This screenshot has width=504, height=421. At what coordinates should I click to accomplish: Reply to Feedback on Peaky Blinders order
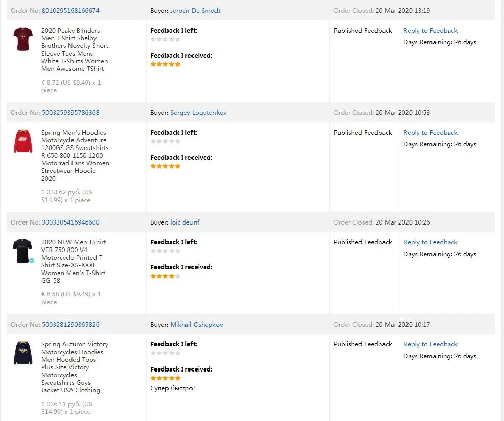coord(430,31)
